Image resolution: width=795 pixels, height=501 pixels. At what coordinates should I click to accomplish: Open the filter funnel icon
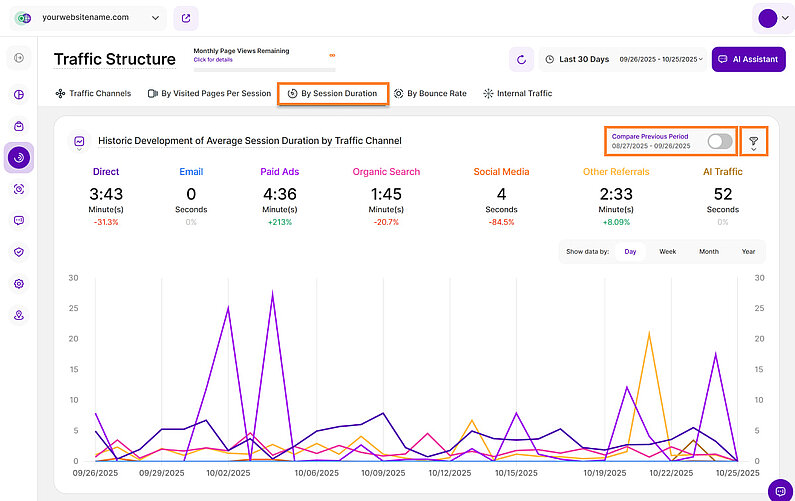[753, 142]
